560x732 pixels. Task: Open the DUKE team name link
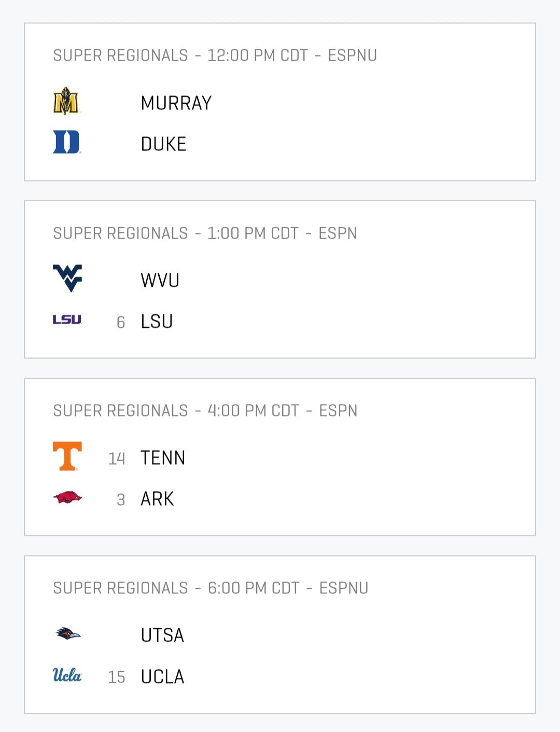[x=164, y=144]
